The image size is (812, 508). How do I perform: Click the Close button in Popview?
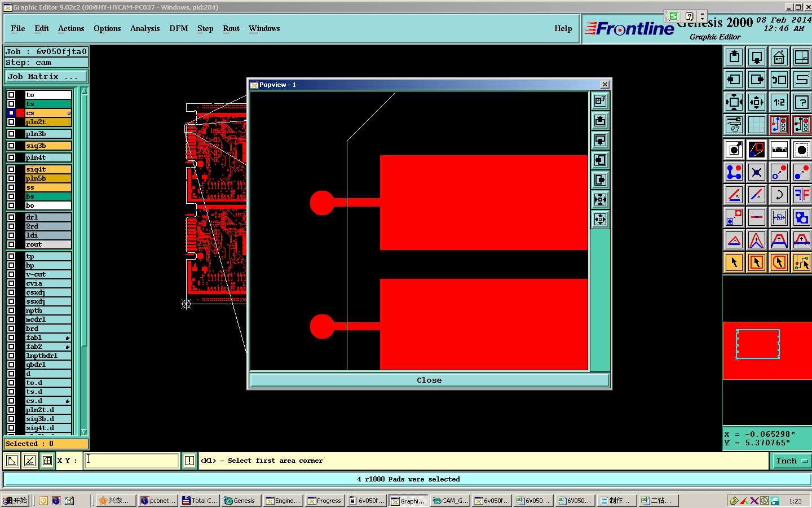click(429, 380)
